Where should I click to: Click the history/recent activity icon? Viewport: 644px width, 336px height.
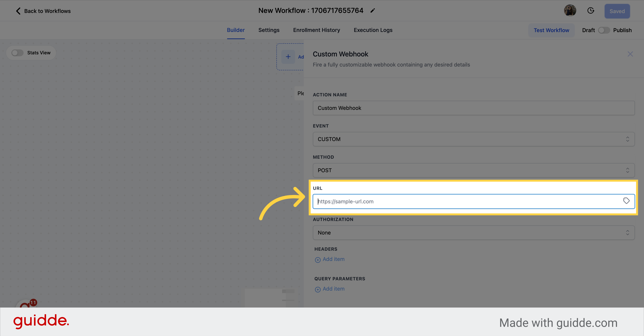tap(591, 11)
